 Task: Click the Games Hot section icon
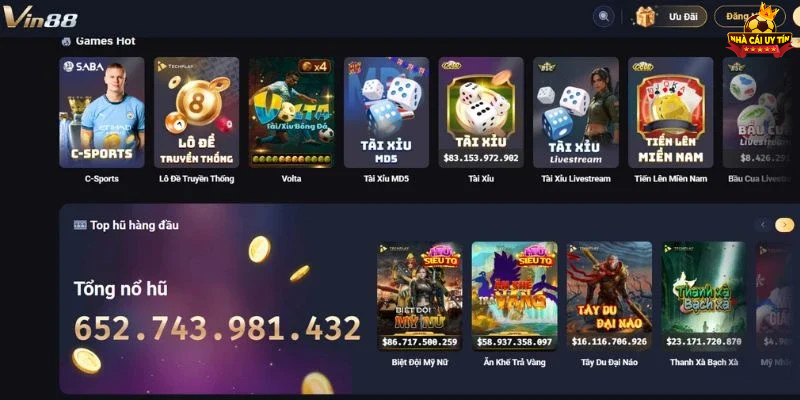(66, 42)
